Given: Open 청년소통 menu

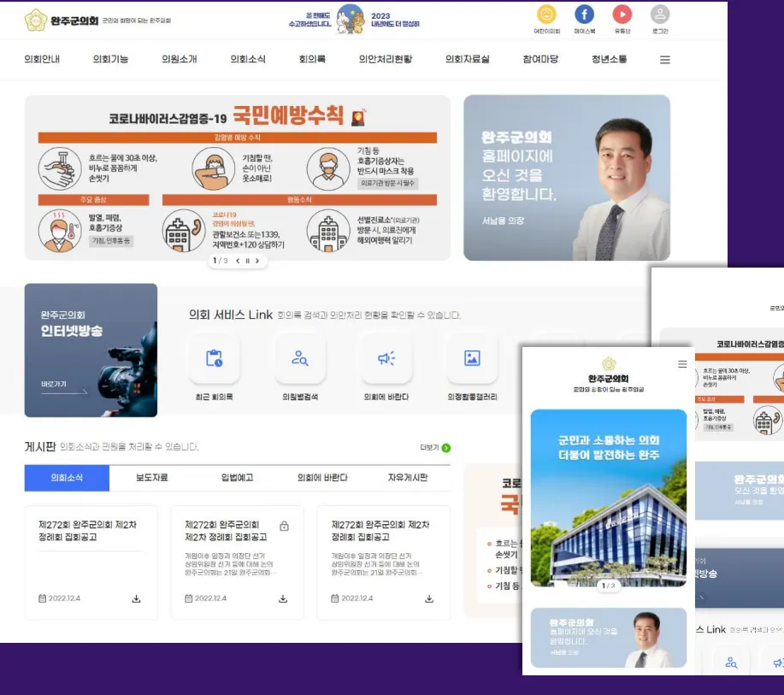Looking at the screenshot, I should (x=609, y=59).
